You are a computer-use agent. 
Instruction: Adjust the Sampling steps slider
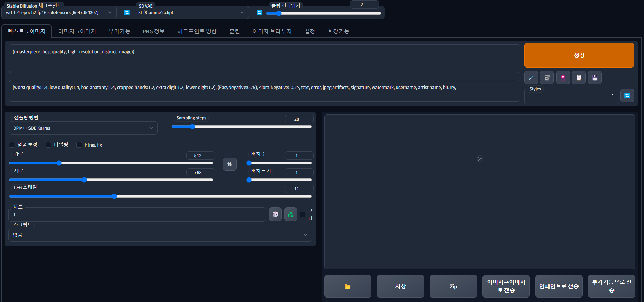(x=242, y=127)
